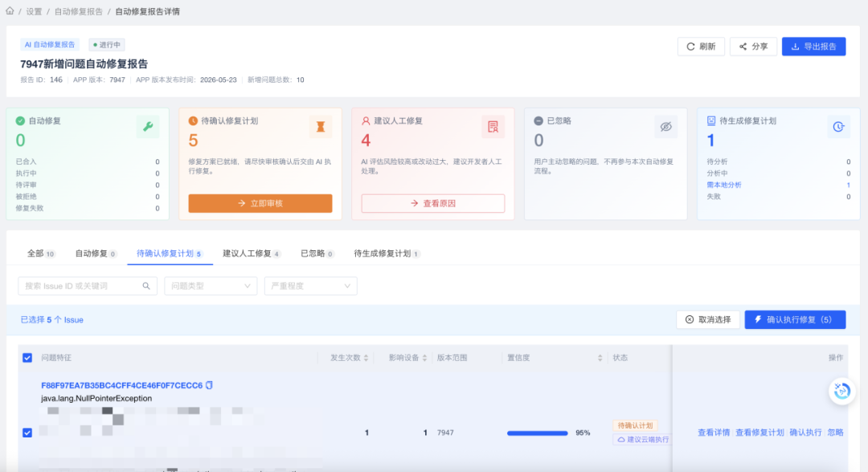Click the clock icon in 待生成修复计划 card
The width and height of the screenshot is (868, 472).
coord(838,127)
